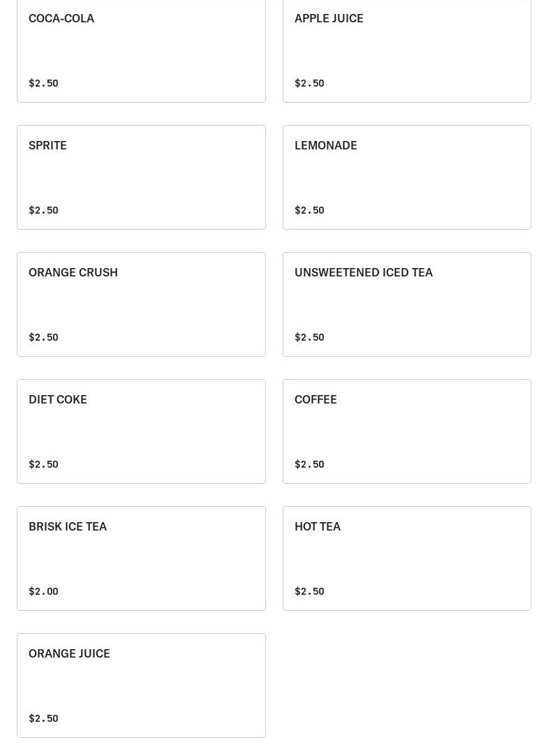The image size is (548, 756).
Task: Click the price under Apple Juice
Action: coord(309,83)
